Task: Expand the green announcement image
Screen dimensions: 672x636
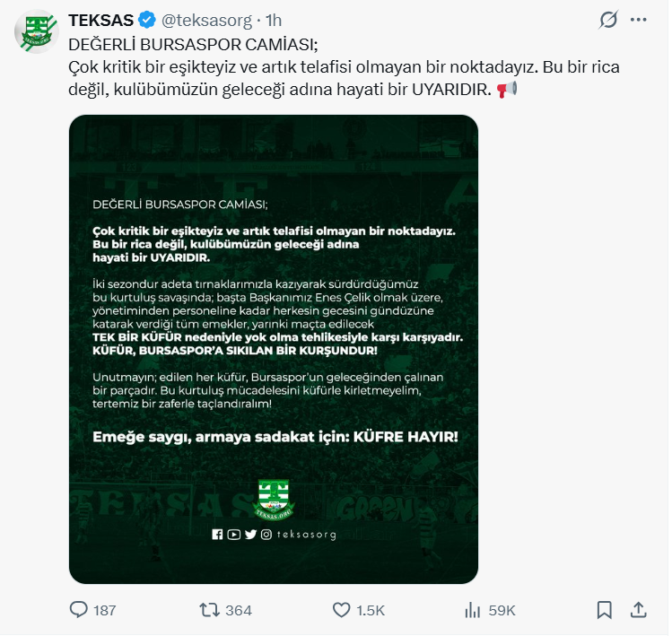Action: point(274,350)
